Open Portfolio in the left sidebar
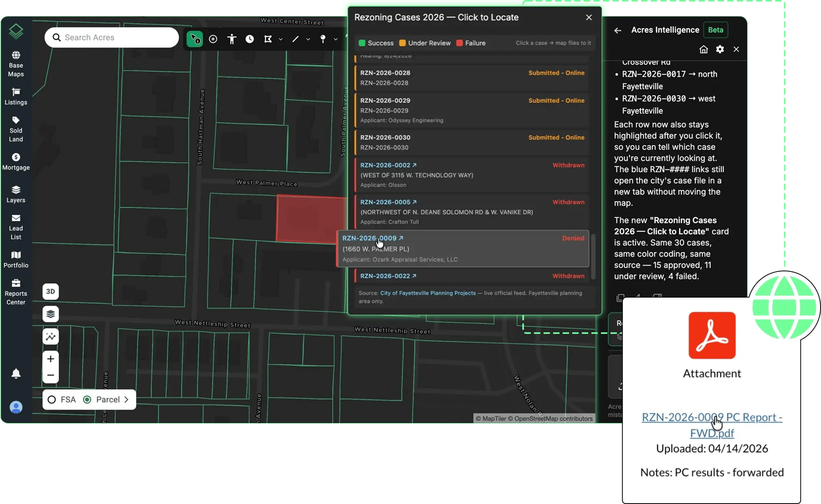This screenshot has height=504, width=821. click(16, 260)
